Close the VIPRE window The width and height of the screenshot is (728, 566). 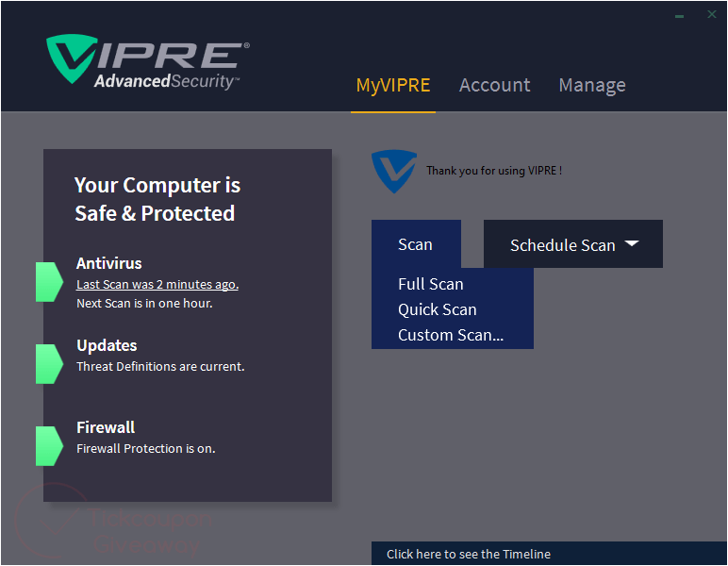coord(711,14)
